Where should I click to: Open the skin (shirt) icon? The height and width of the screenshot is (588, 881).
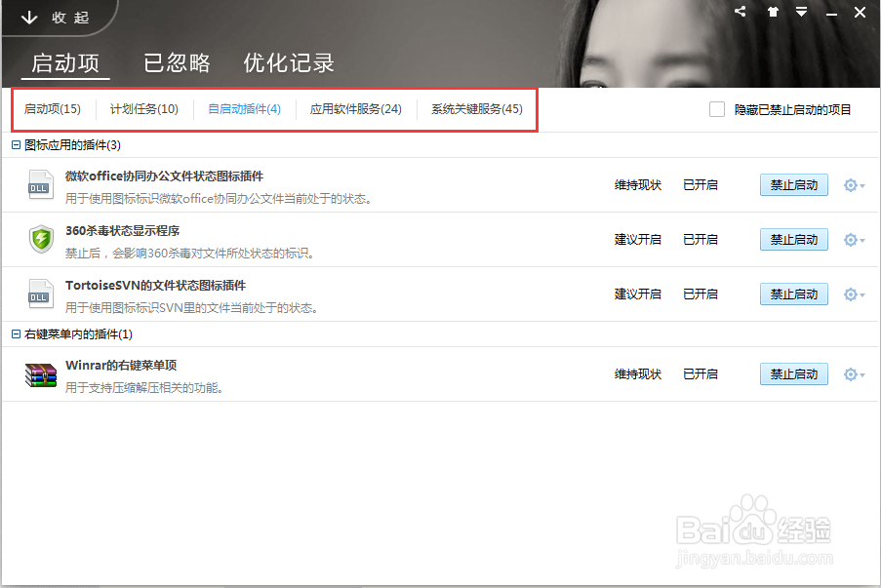click(x=773, y=12)
